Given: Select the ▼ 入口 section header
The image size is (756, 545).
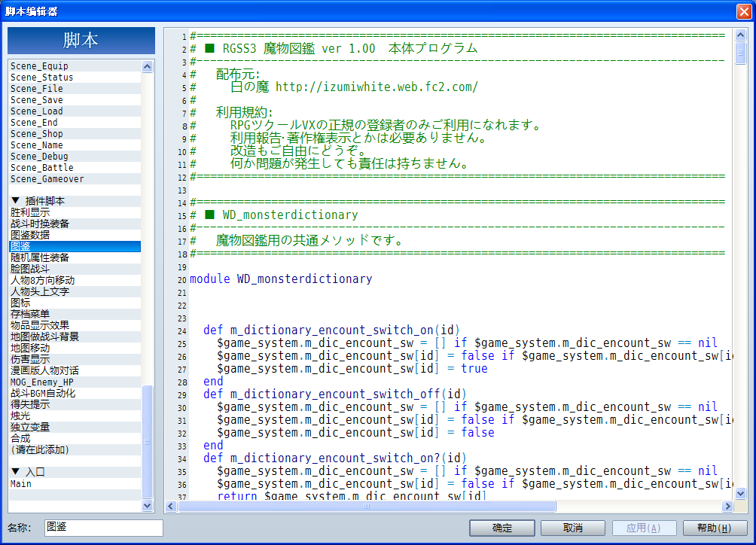Looking at the screenshot, I should point(75,472).
